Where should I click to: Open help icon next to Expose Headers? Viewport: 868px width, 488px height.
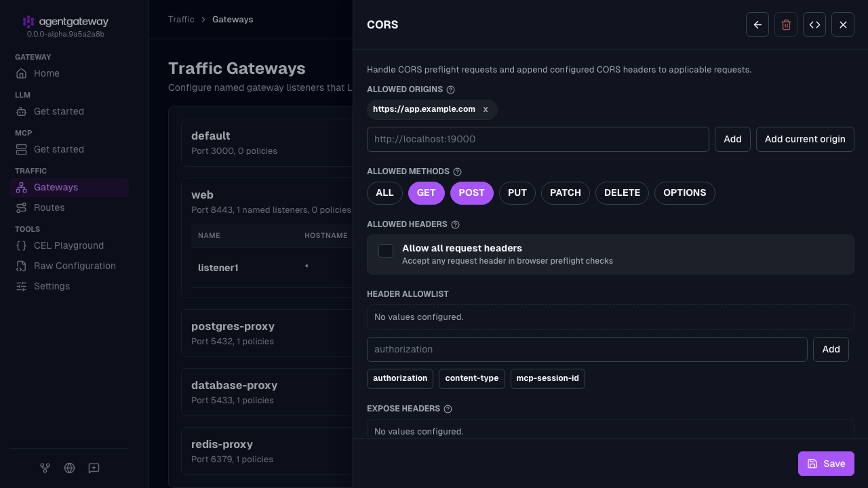[x=448, y=409]
